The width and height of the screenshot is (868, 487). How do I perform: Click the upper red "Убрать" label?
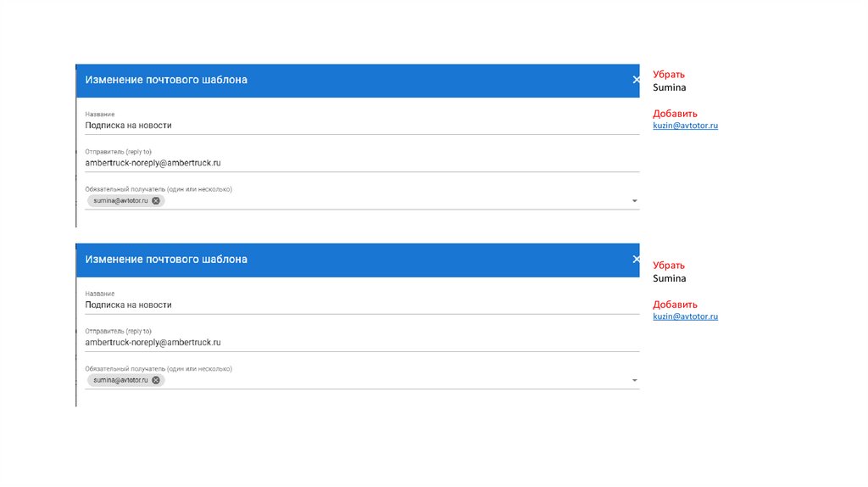coord(668,75)
